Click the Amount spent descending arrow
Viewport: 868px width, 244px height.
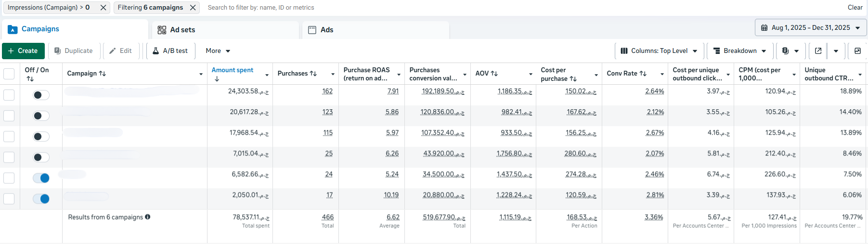click(217, 78)
